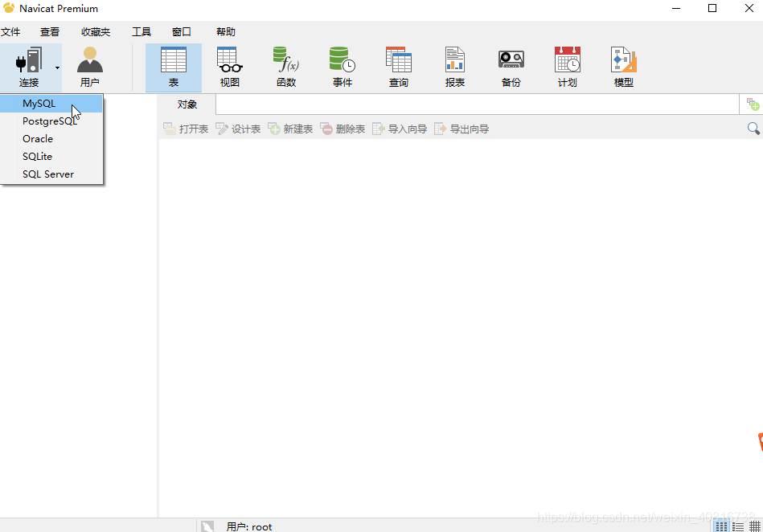The height and width of the screenshot is (532, 763).
Task: Click the Design Table (设计表) button
Action: click(x=238, y=129)
